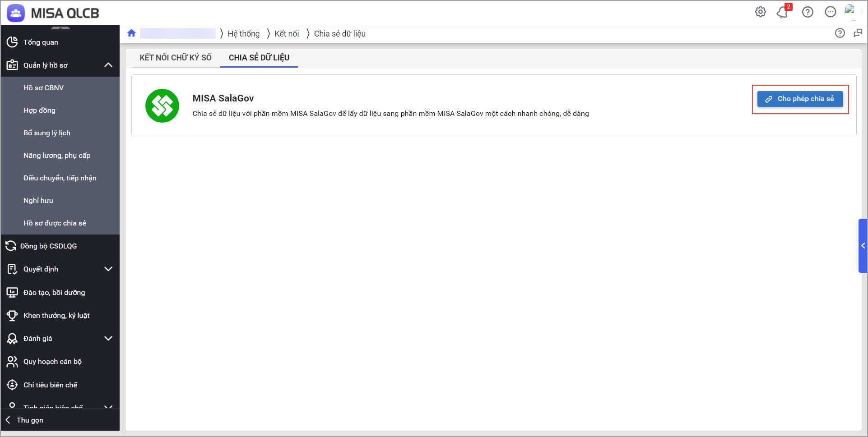
Task: Open Khen thưởng, kỷ luật label
Action: (x=56, y=316)
